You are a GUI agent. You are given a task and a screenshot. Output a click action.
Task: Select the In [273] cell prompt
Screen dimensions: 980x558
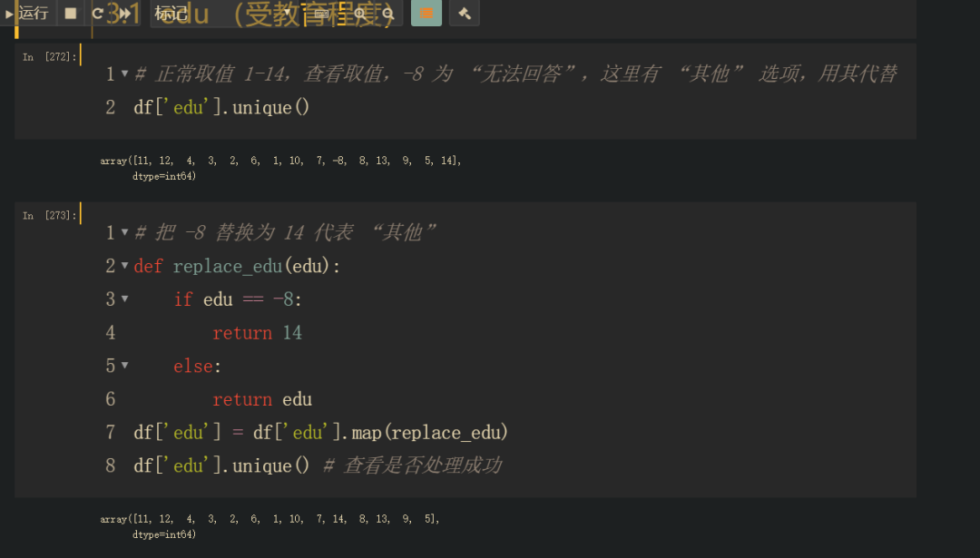pyautogui.click(x=49, y=216)
